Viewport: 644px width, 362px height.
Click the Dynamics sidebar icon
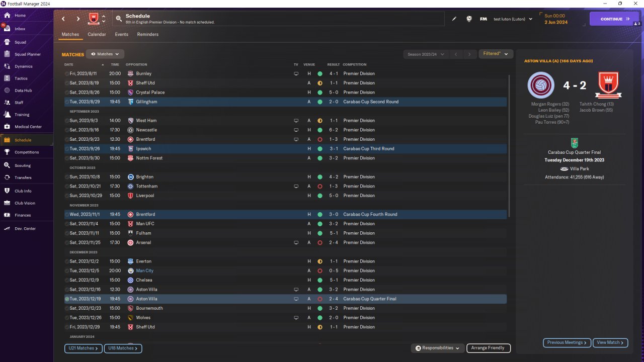click(x=7, y=66)
